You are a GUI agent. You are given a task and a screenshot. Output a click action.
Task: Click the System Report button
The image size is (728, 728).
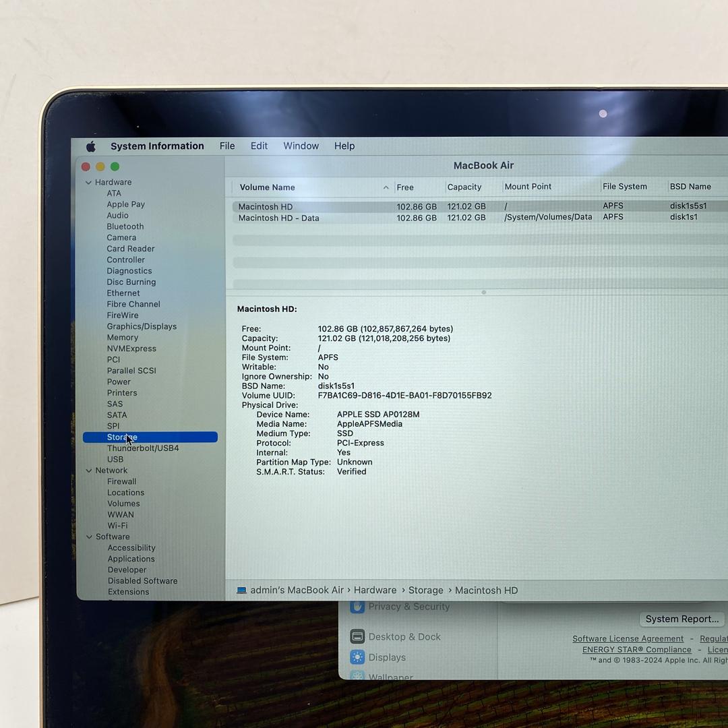point(681,619)
